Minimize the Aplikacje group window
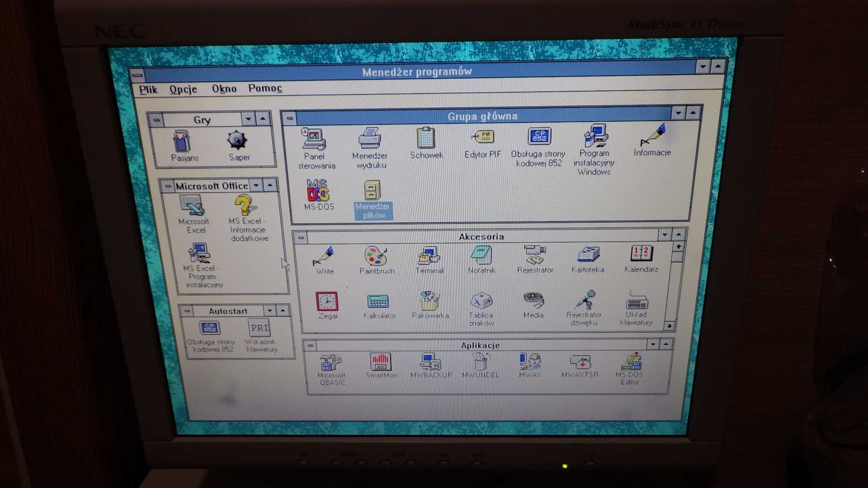Viewport: 868px width, 488px height. [653, 344]
